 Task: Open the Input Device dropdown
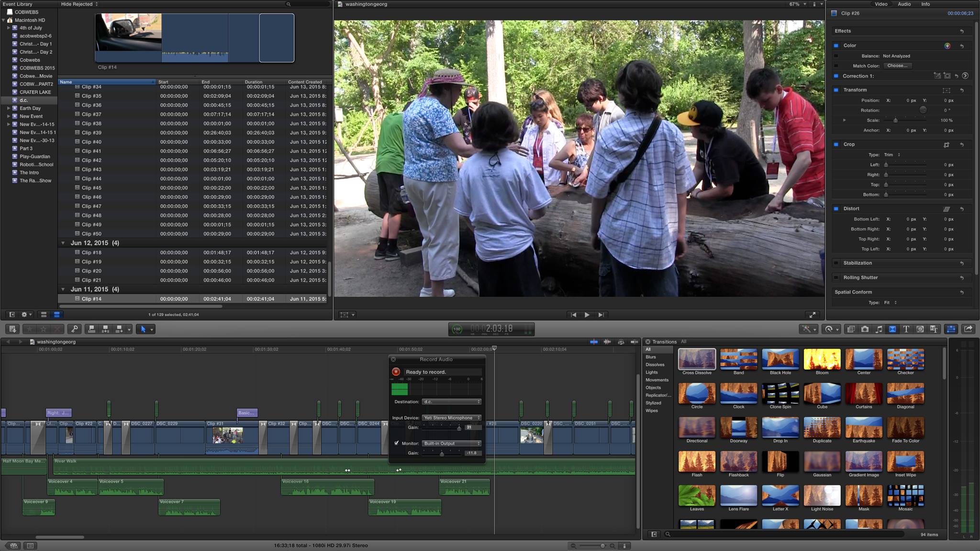(451, 418)
